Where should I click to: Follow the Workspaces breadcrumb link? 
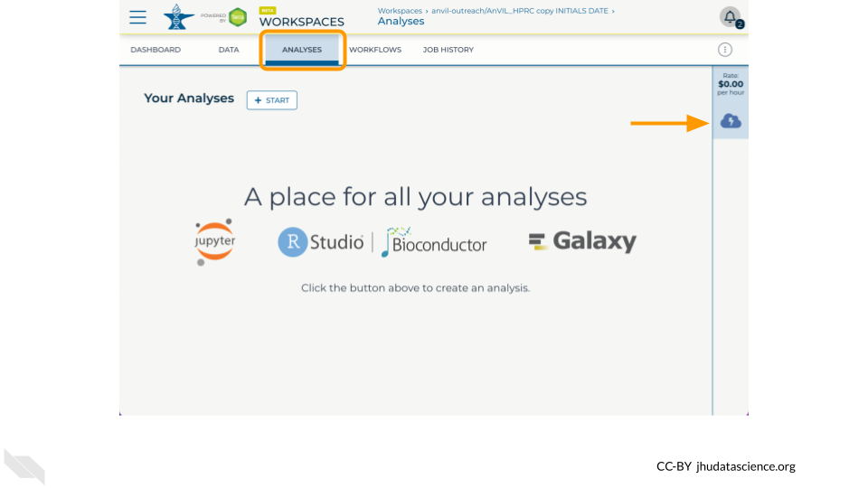400,11
